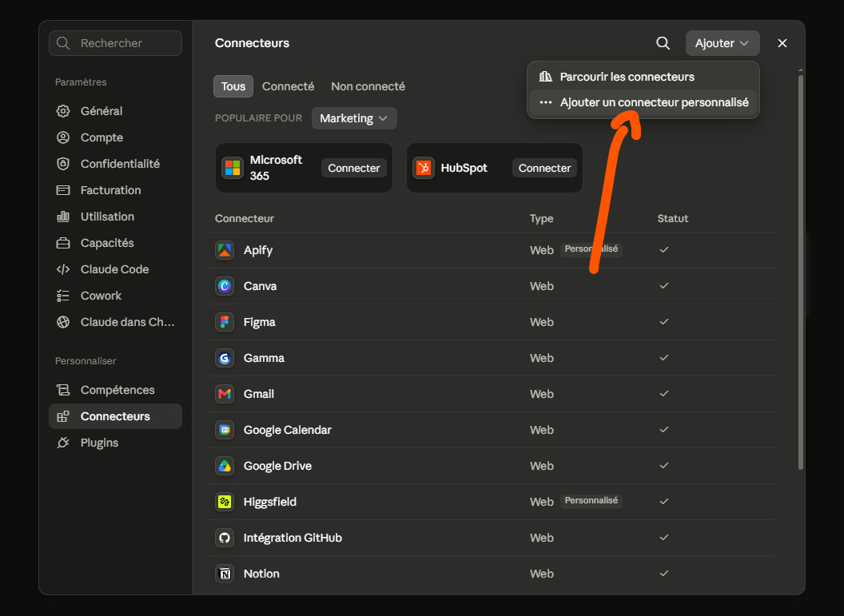Click the Connecteur column header

coord(245,218)
